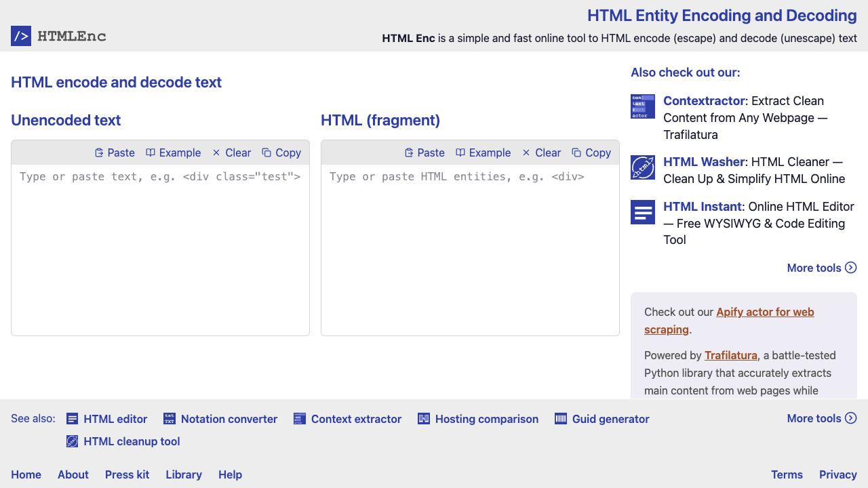868x488 pixels.
Task: Clear the HTML fragment panel
Action: [x=541, y=152]
